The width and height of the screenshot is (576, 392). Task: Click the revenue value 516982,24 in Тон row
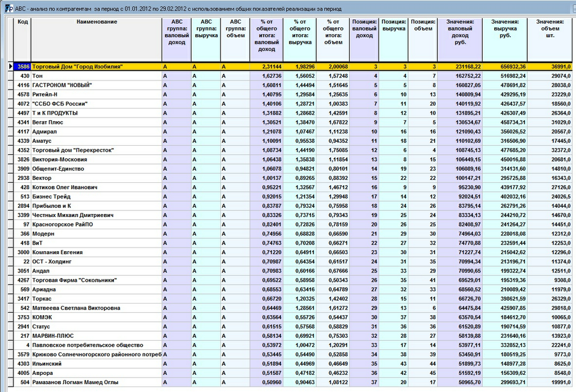coord(505,76)
